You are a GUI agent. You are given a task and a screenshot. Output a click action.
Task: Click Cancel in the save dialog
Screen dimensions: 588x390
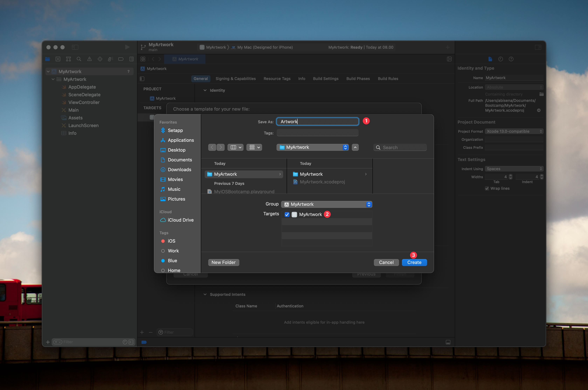pyautogui.click(x=386, y=262)
